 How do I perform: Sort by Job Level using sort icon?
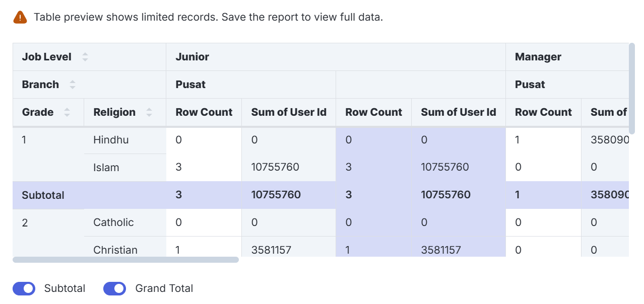coord(85,57)
